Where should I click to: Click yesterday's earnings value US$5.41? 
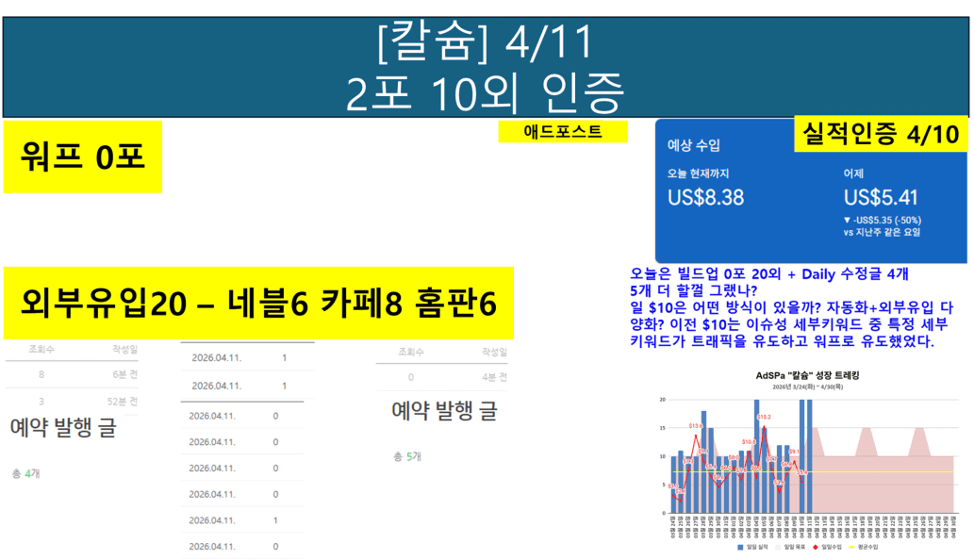(x=881, y=198)
